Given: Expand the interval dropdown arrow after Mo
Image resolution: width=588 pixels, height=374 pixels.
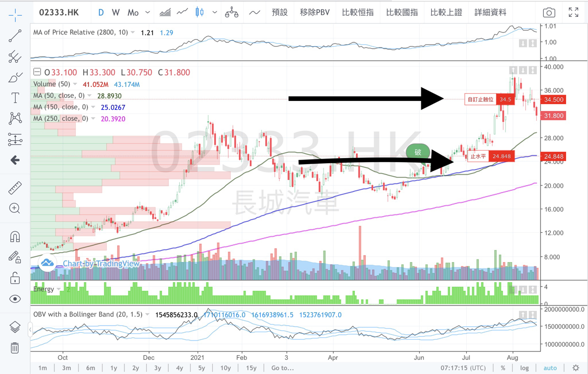Looking at the screenshot, I should pyautogui.click(x=148, y=13).
